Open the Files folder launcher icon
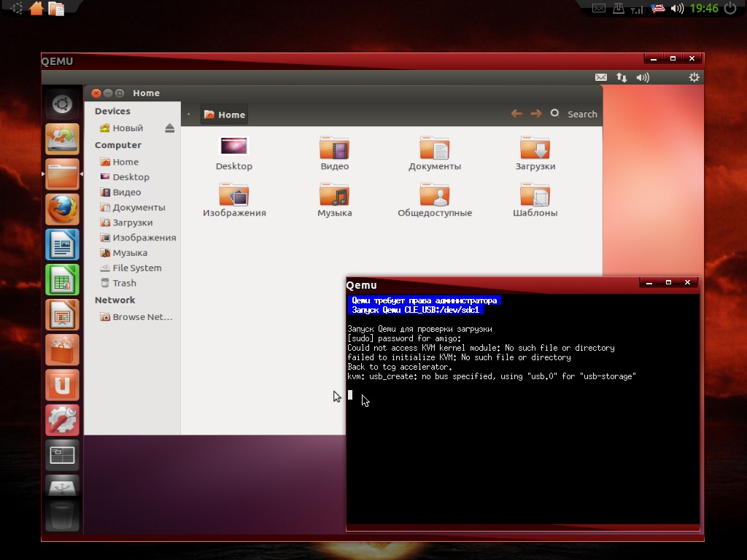 [x=62, y=174]
